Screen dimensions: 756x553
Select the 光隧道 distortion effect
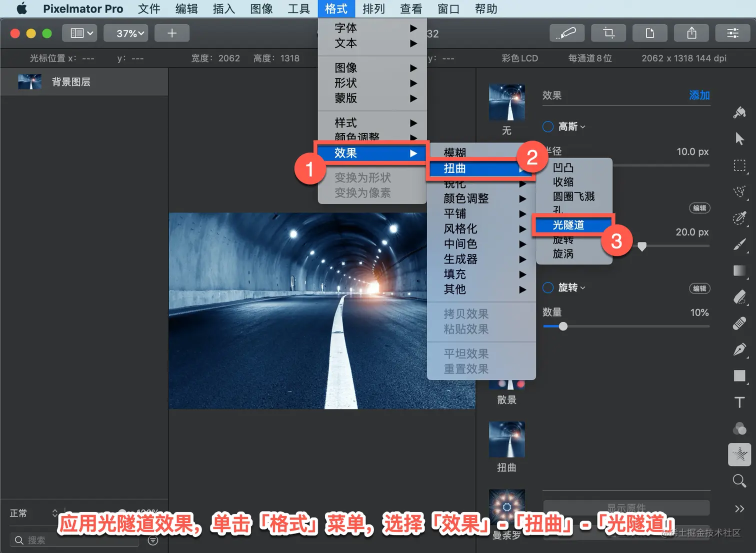(x=574, y=225)
